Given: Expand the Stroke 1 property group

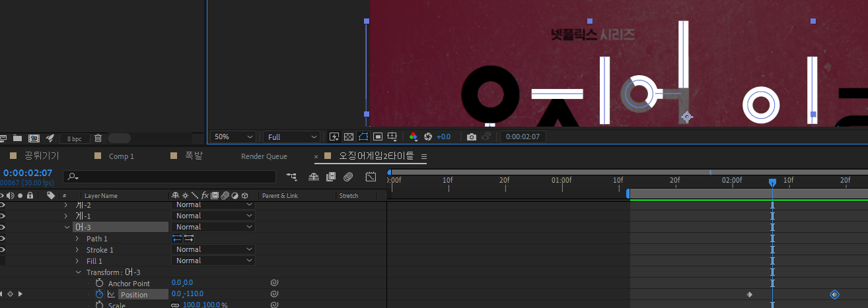Looking at the screenshot, I should pos(77,250).
